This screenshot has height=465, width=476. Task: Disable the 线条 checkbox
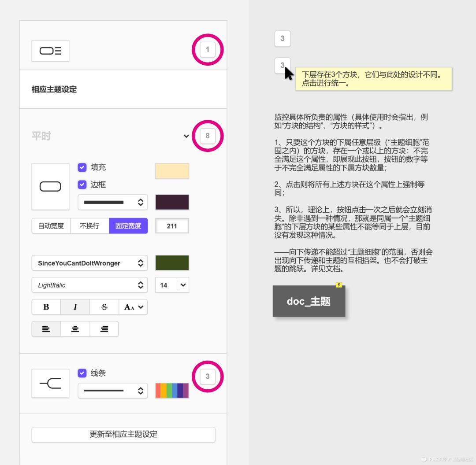[82, 373]
